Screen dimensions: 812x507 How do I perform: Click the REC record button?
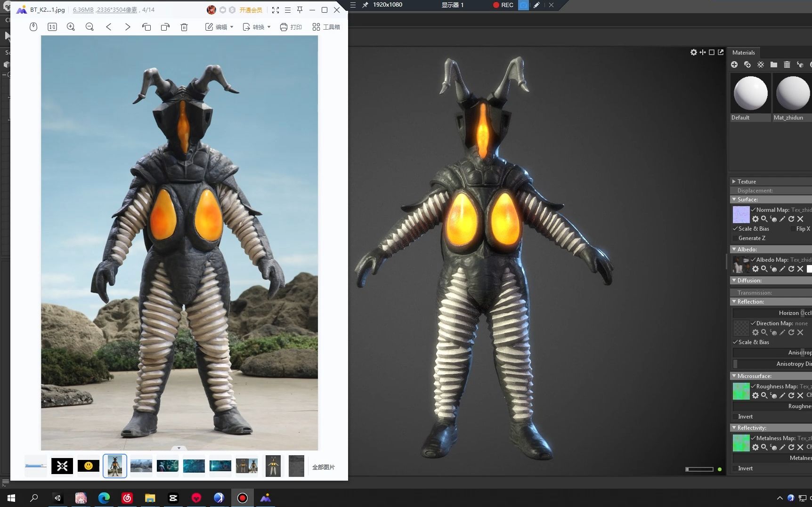[x=503, y=5]
